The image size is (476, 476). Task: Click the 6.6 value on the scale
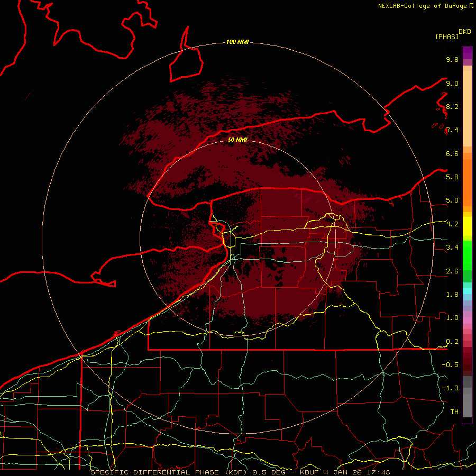click(x=452, y=153)
